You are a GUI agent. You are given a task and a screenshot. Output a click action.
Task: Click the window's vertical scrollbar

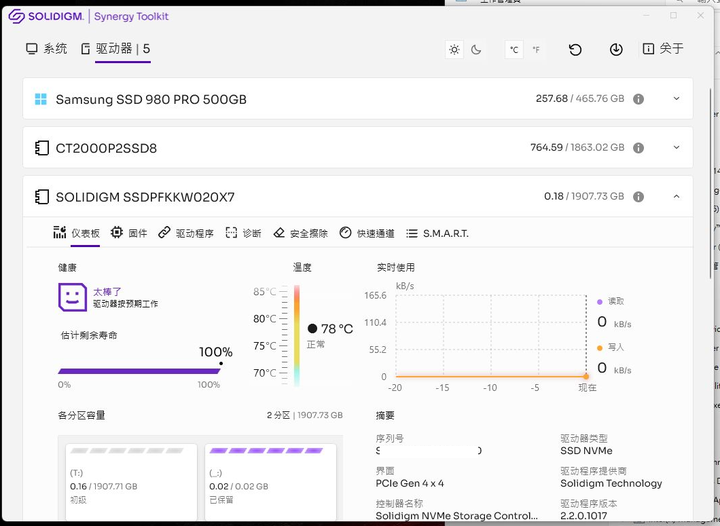(x=711, y=184)
